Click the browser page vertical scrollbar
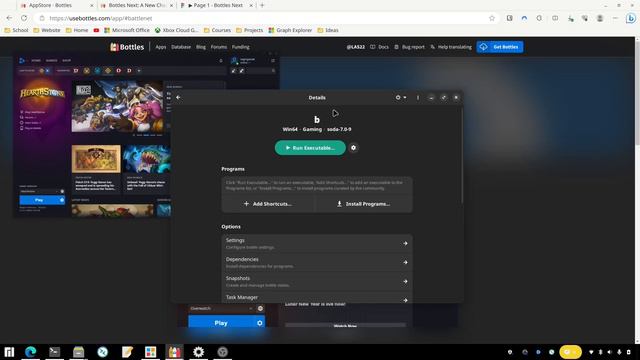The image size is (640, 360). click(x=637, y=92)
